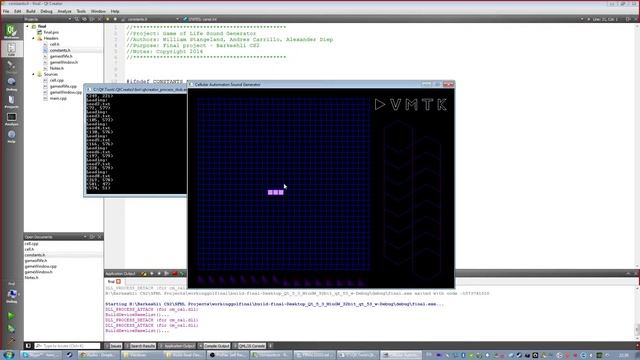Click the K button in the Sound Generator
The height and width of the screenshot is (360, 640).
pyautogui.click(x=442, y=104)
